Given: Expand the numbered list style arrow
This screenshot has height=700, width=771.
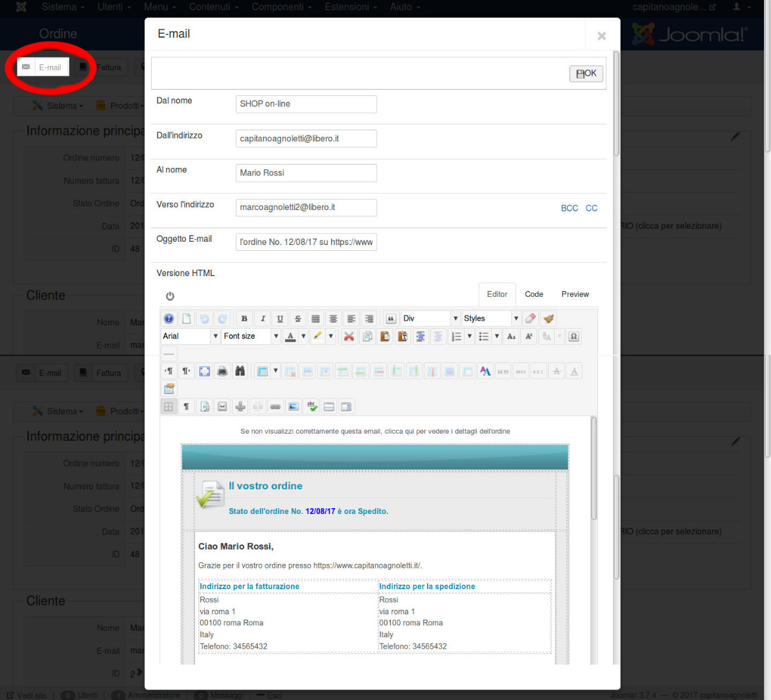Looking at the screenshot, I should click(x=470, y=336).
